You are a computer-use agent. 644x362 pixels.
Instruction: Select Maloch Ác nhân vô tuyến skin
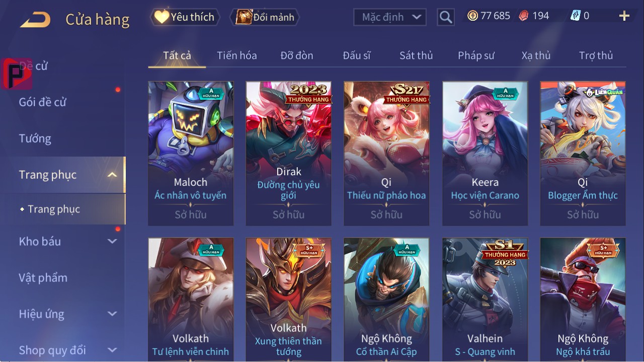(x=191, y=153)
